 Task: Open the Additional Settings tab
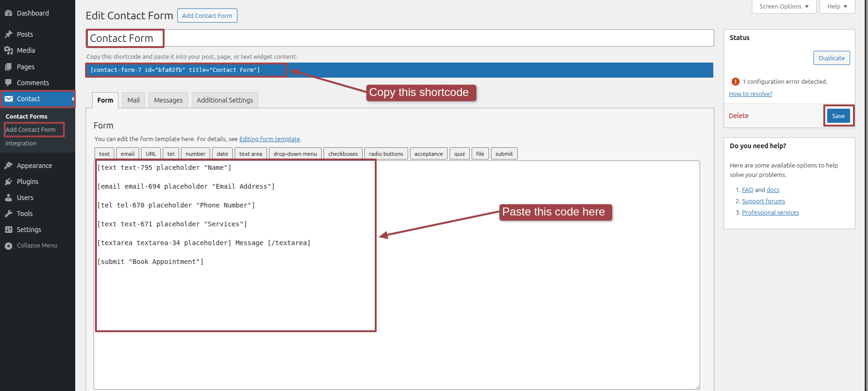pyautogui.click(x=225, y=100)
